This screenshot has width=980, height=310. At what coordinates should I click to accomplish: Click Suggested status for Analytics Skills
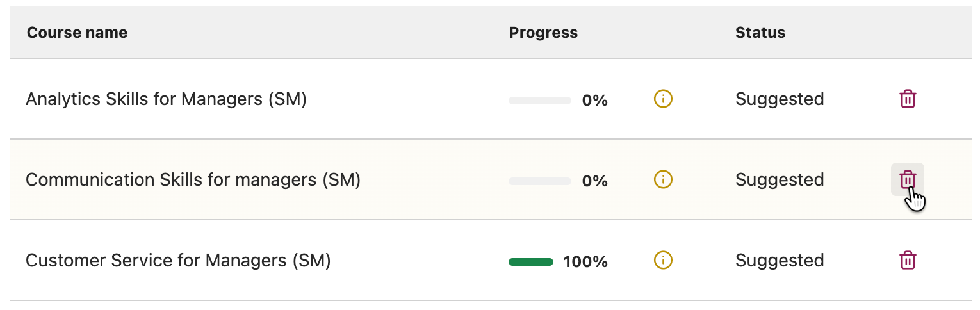(x=780, y=99)
